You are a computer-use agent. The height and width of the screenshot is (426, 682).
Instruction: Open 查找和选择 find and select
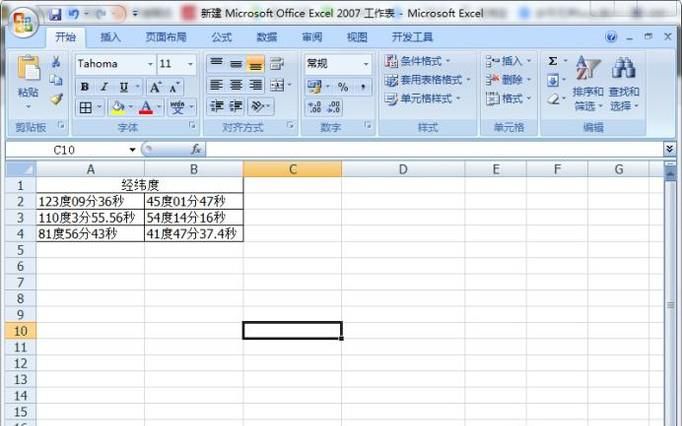click(x=624, y=83)
